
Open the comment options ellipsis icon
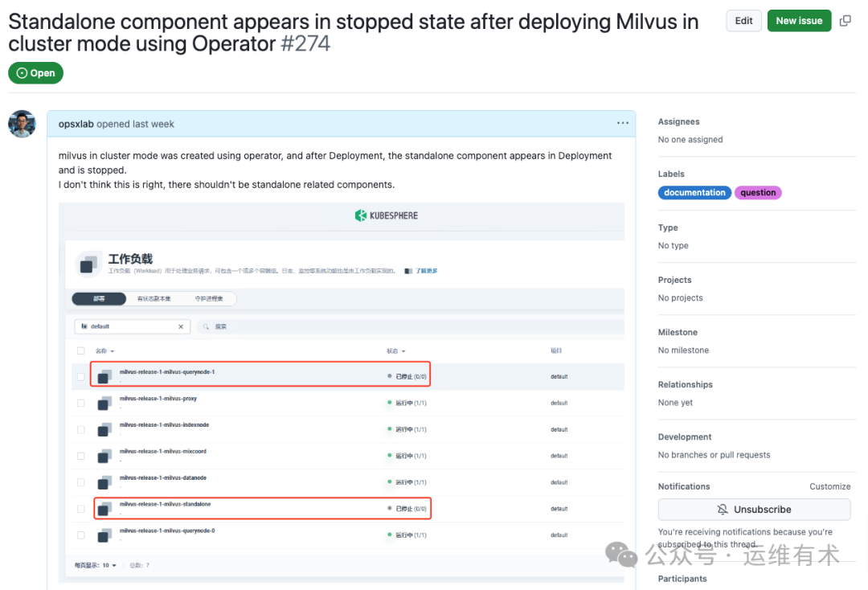click(x=623, y=122)
